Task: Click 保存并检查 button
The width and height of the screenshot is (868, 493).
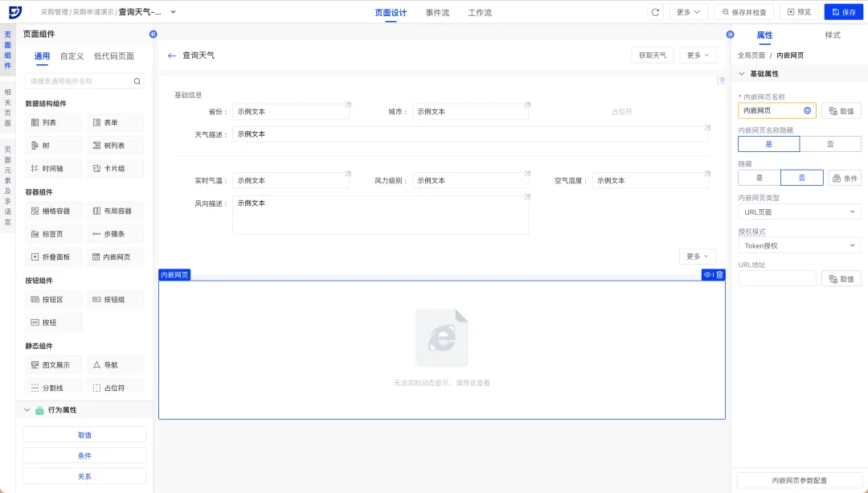Action: click(743, 12)
